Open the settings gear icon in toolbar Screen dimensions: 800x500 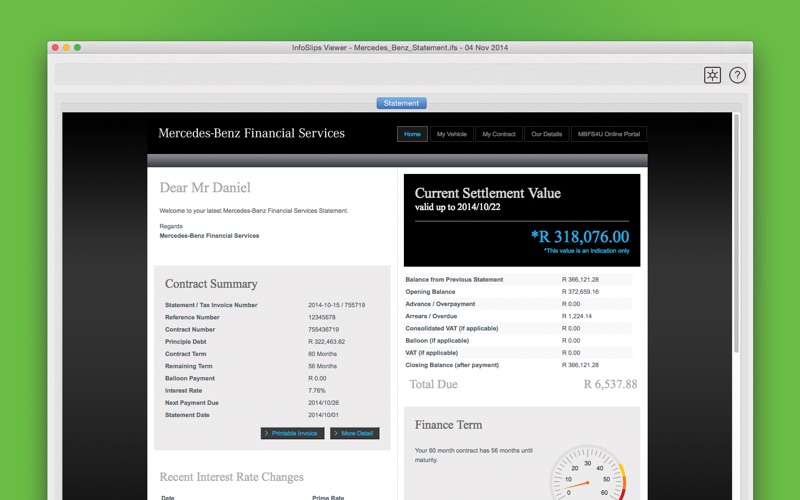pos(712,75)
